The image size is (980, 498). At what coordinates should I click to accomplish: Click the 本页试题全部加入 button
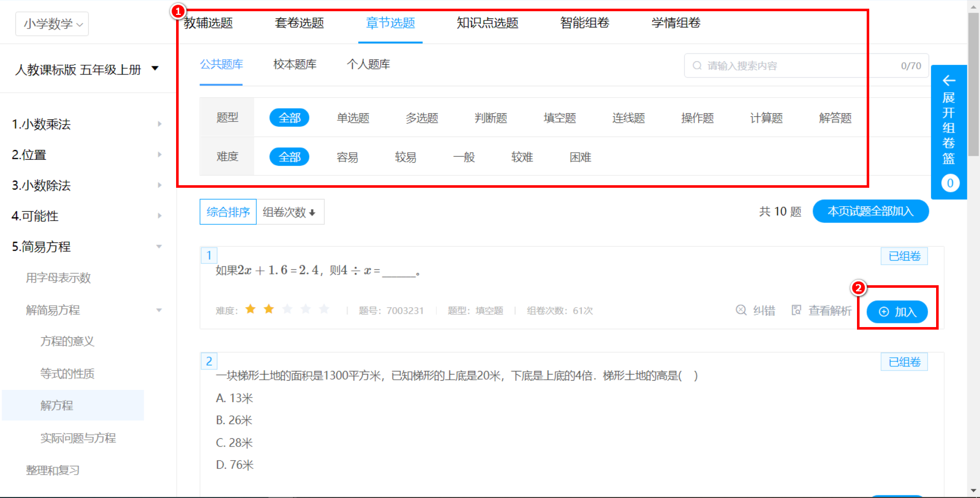[x=870, y=211]
